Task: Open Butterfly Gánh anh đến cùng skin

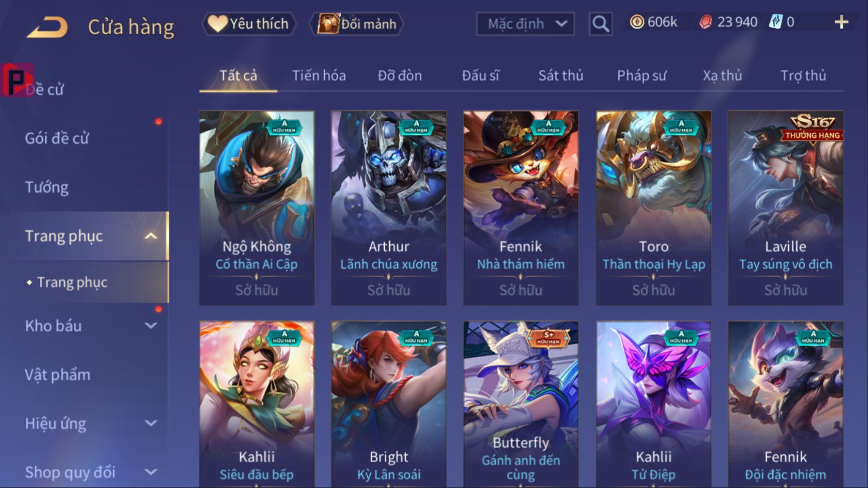Action: click(521, 404)
